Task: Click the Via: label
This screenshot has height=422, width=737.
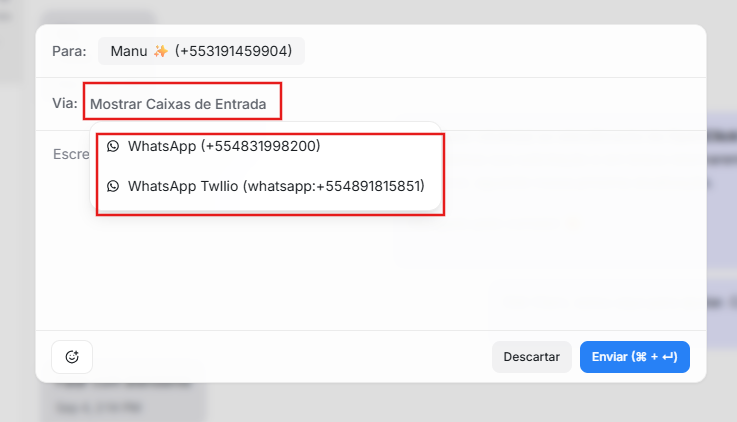Action: 65,103
